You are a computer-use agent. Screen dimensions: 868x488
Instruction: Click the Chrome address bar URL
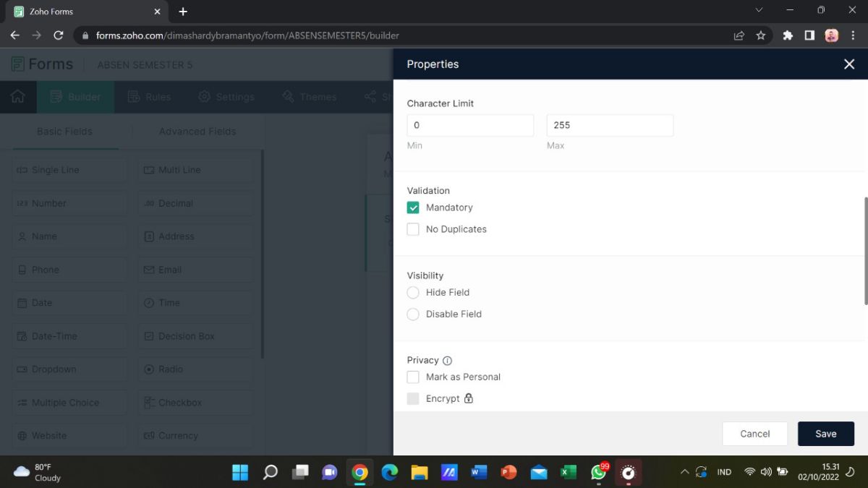pos(247,35)
